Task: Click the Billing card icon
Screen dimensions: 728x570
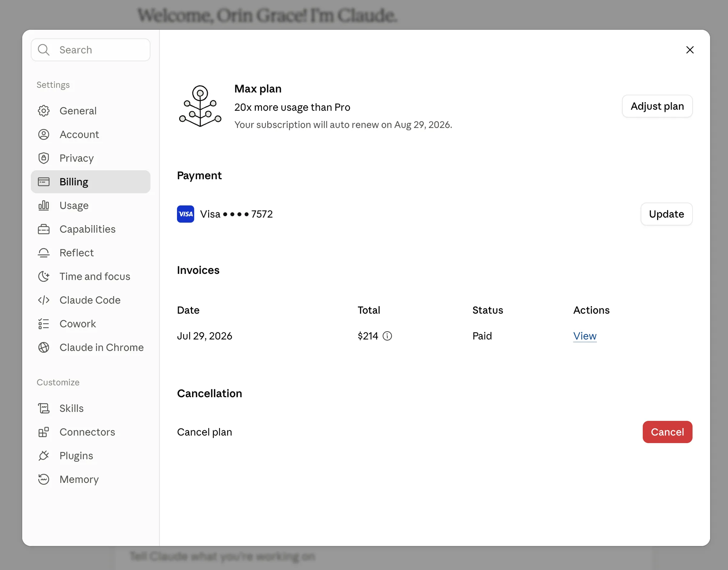Action: coord(44,182)
